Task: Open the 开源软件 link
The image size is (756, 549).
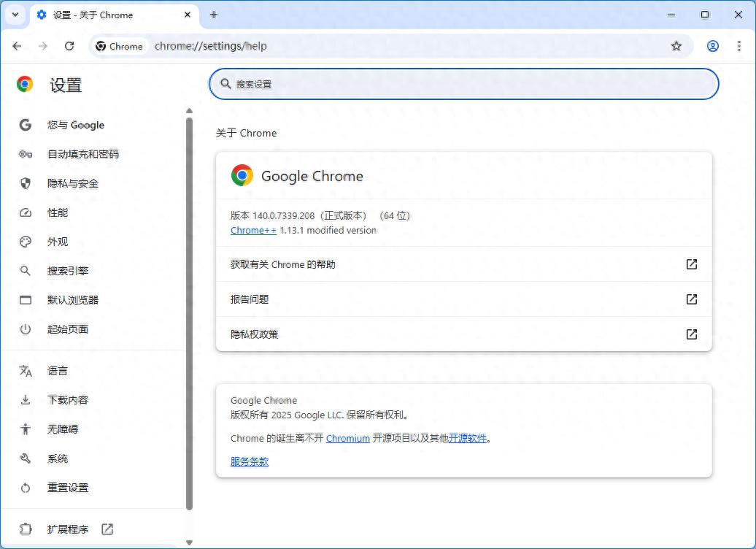Action: point(467,438)
